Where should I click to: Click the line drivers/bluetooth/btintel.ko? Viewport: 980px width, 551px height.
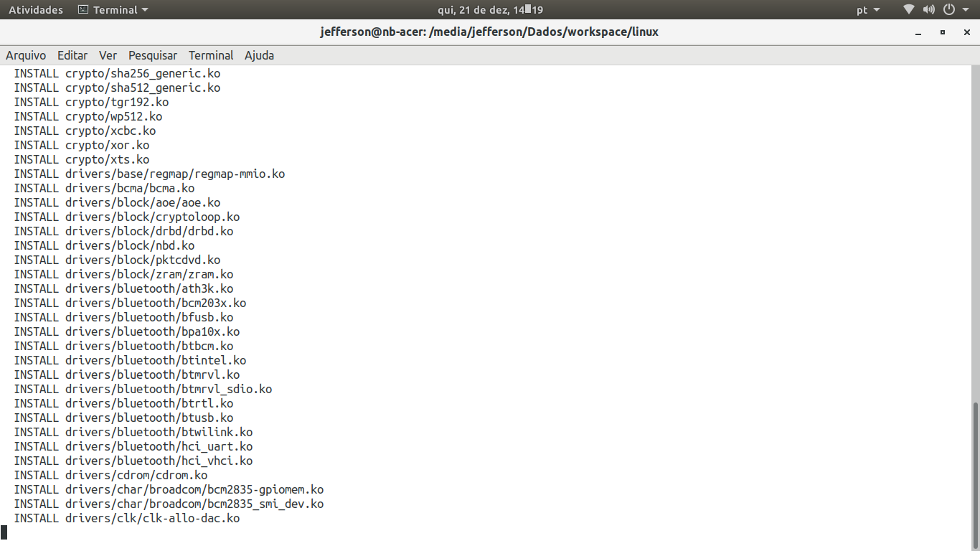click(130, 360)
